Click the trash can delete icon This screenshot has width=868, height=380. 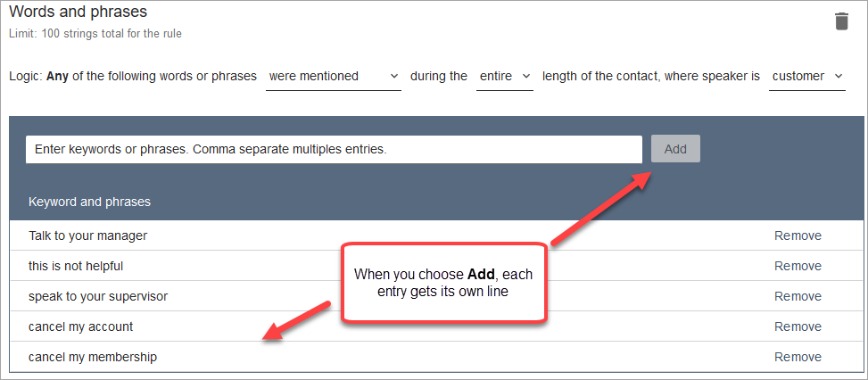tap(841, 21)
